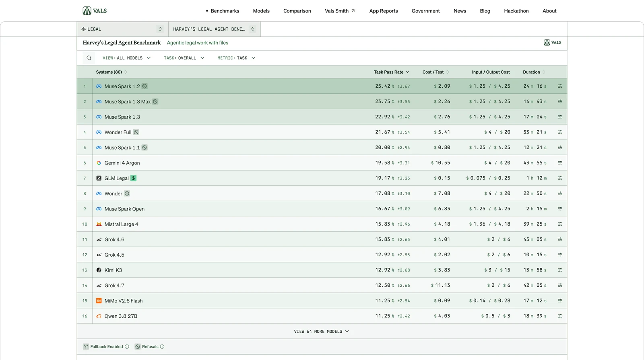Go to the Hackathon page
Image resolution: width=644 pixels, height=360 pixels.
(x=516, y=11)
